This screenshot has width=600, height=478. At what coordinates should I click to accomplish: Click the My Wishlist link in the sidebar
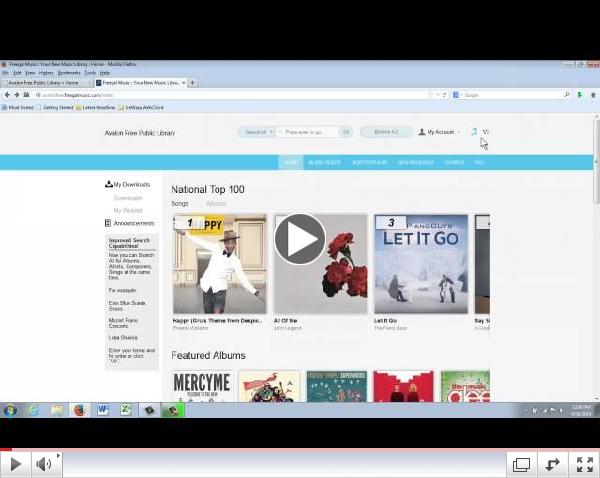point(128,210)
